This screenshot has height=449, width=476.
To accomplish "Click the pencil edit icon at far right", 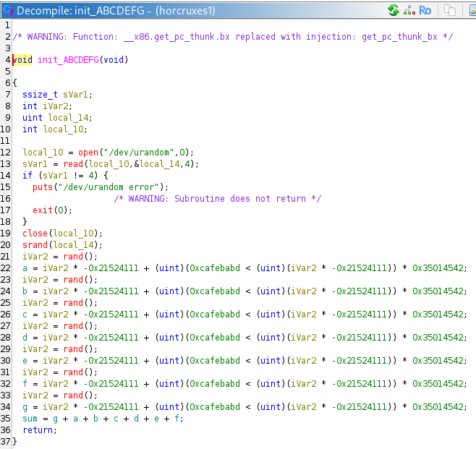I will click(471, 10).
